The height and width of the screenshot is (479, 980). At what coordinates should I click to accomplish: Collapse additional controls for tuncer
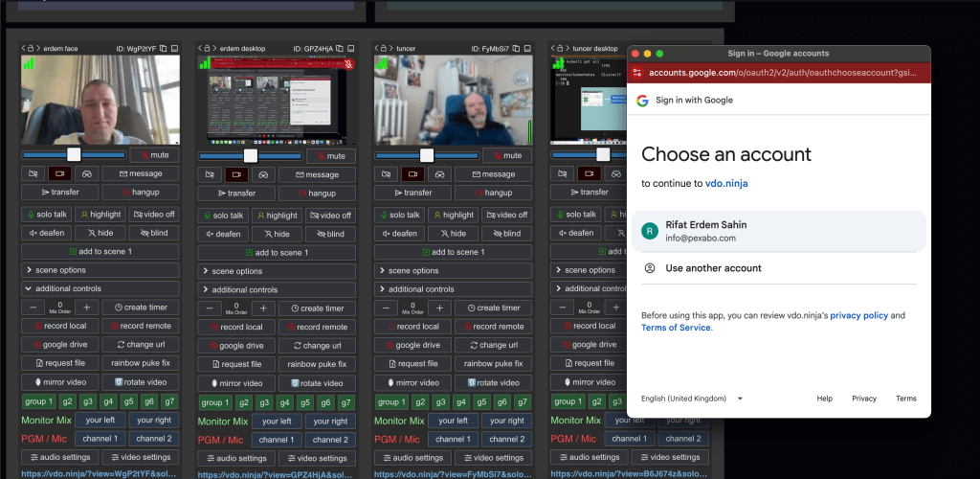click(x=453, y=289)
